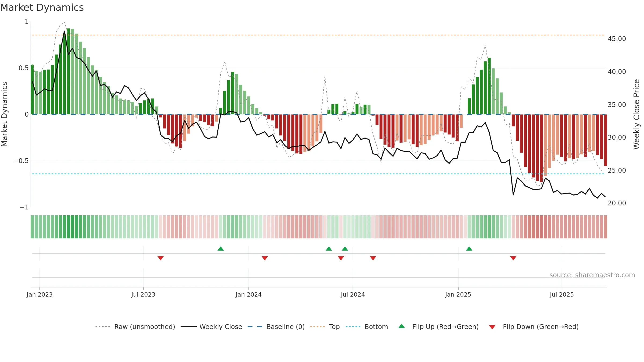Image resolution: width=644 pixels, height=362 pixels.
Task: Click the 20.00 price axis label
Action: pyautogui.click(x=617, y=203)
